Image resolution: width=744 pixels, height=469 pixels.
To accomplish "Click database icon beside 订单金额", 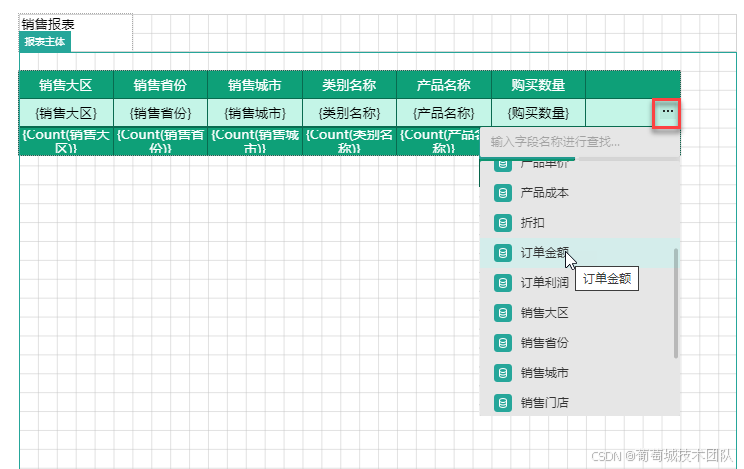I will point(503,253).
